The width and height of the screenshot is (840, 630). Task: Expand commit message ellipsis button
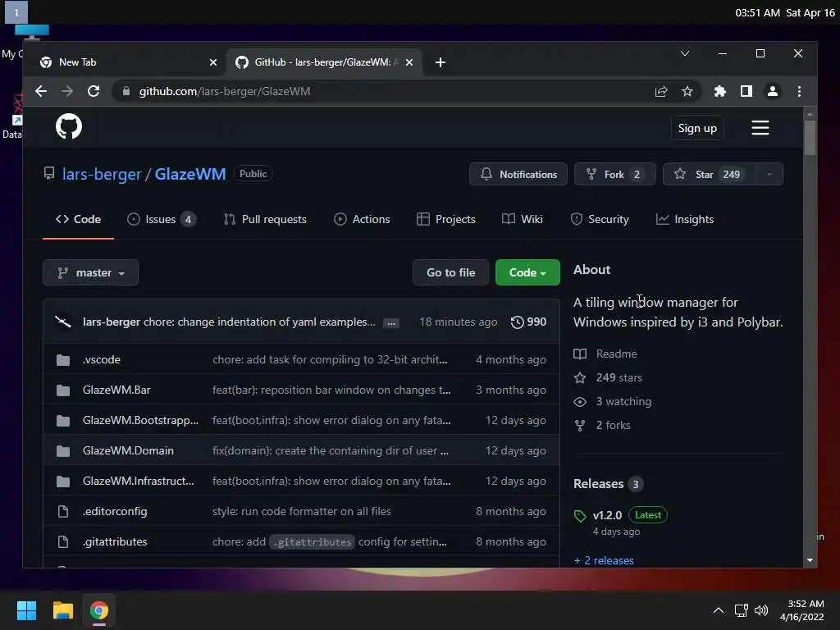click(x=391, y=323)
